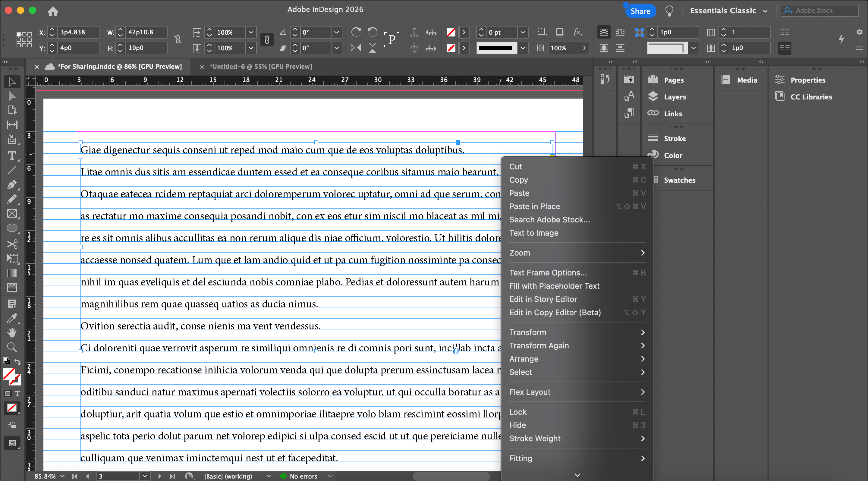Choose Text Frame Options from context menu

[548, 272]
